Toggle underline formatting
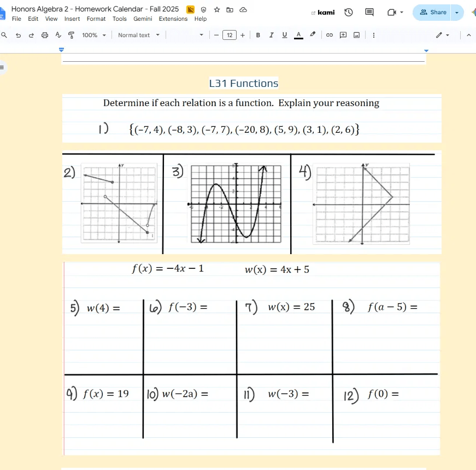Viewport: 476px width, 470px height. click(284, 35)
